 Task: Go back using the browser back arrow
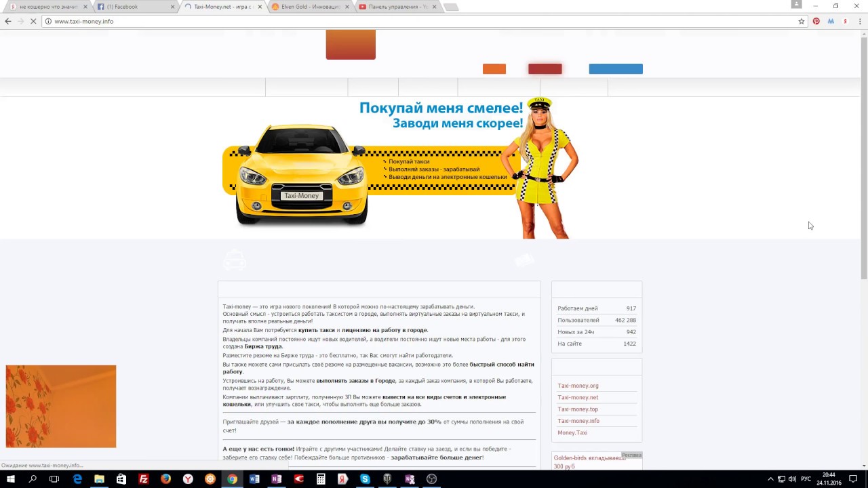coord(8,21)
